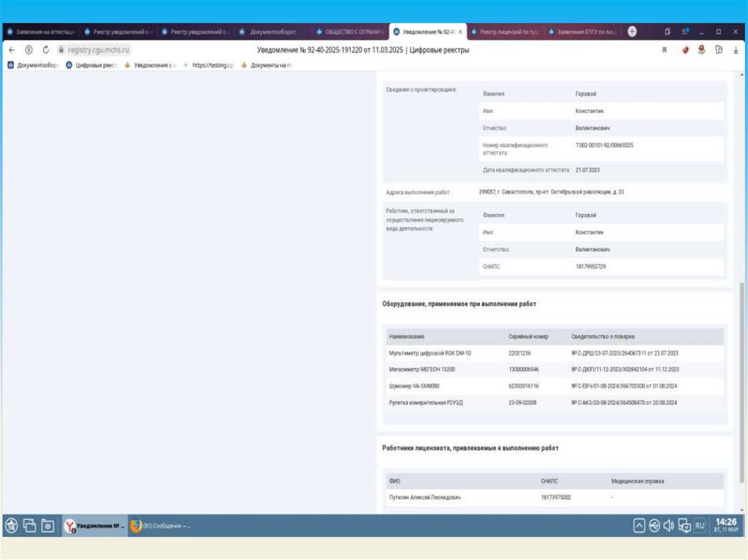Click the address 299057, г. Севастополь text
This screenshot has width=748, height=560.
tap(551, 192)
